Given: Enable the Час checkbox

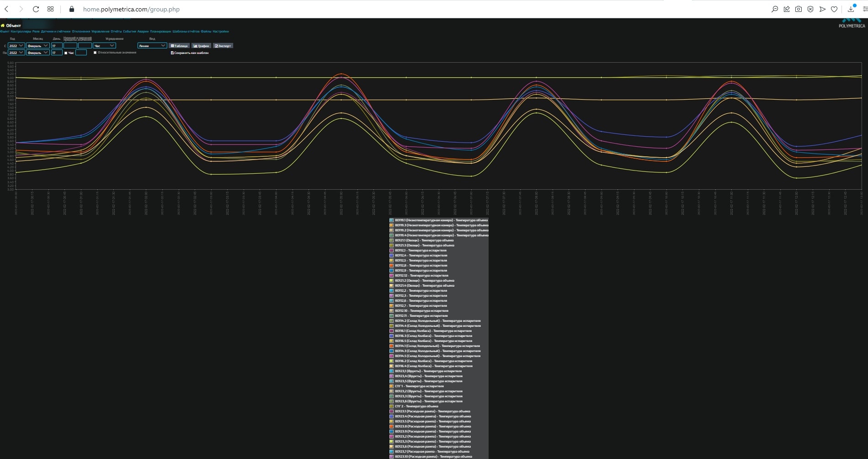Looking at the screenshot, I should 66,53.
